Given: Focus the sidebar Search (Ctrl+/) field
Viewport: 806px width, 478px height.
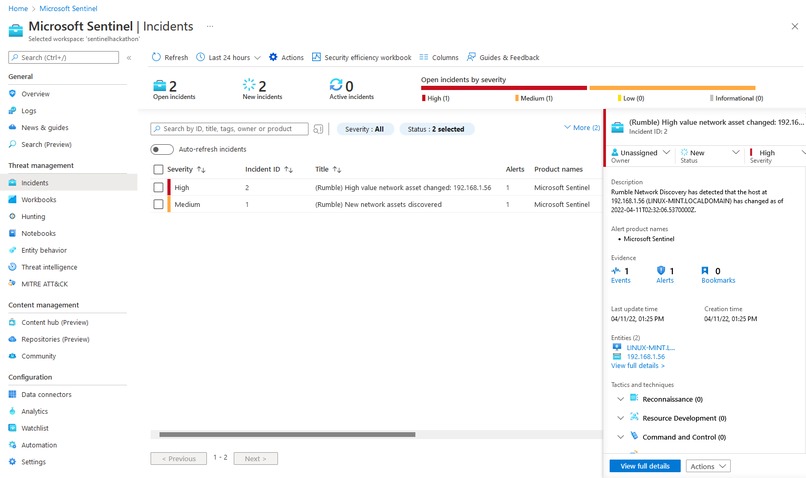Looking at the screenshot, I should [64, 58].
